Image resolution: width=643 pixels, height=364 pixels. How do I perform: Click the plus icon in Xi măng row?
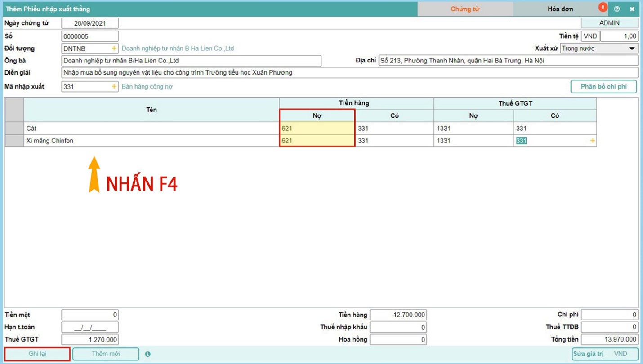tap(592, 141)
